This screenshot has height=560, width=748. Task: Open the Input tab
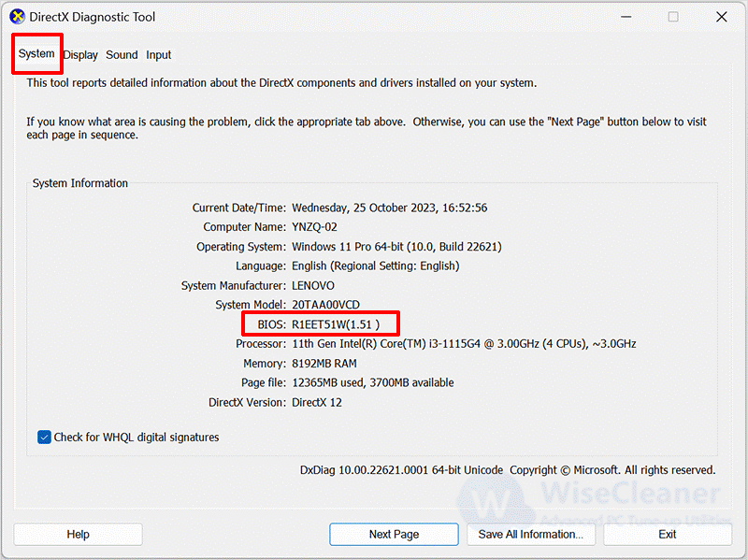(158, 55)
